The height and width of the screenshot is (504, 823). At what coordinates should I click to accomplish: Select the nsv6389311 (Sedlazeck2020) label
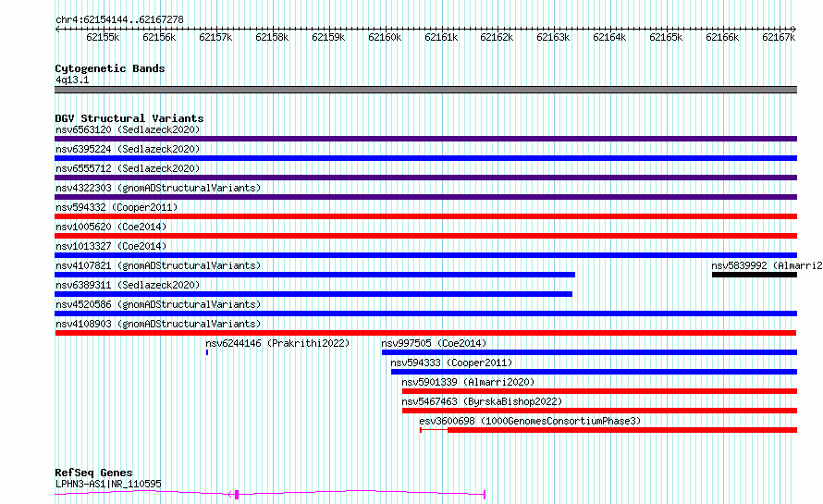tap(128, 285)
